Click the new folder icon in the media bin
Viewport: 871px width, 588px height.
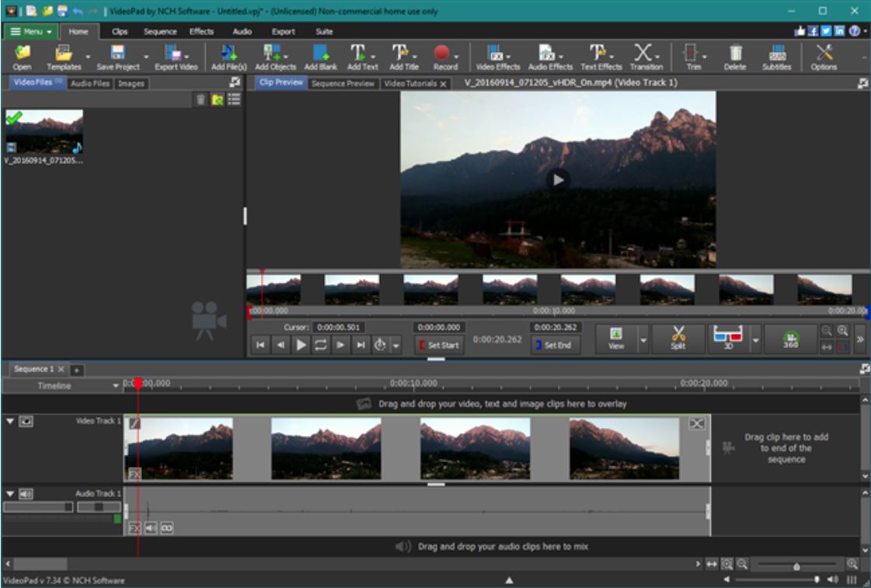pos(218,99)
